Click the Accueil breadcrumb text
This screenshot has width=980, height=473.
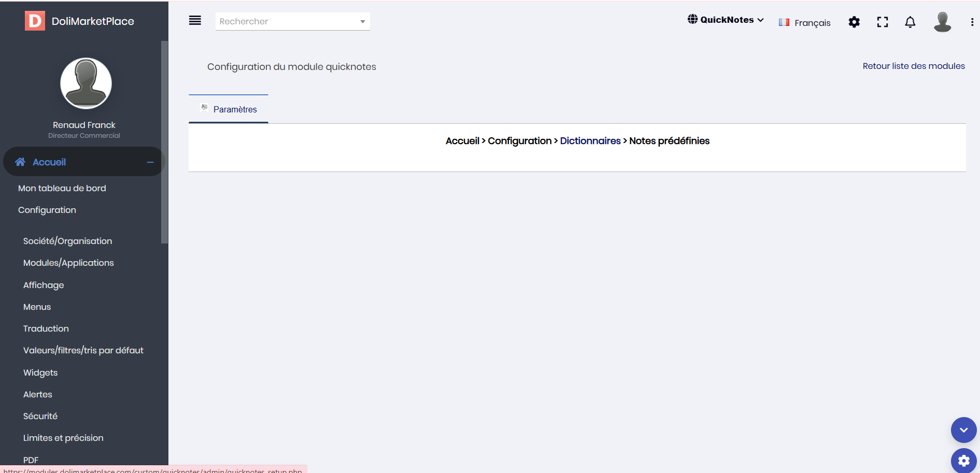pyautogui.click(x=462, y=141)
